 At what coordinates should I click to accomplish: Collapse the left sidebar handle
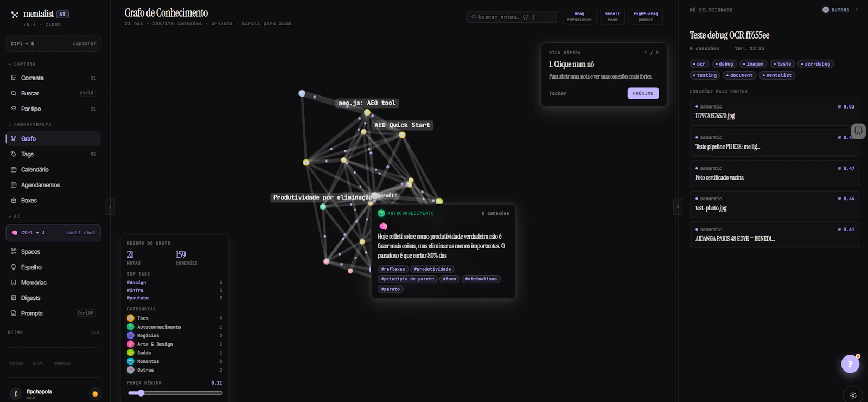[110, 207]
